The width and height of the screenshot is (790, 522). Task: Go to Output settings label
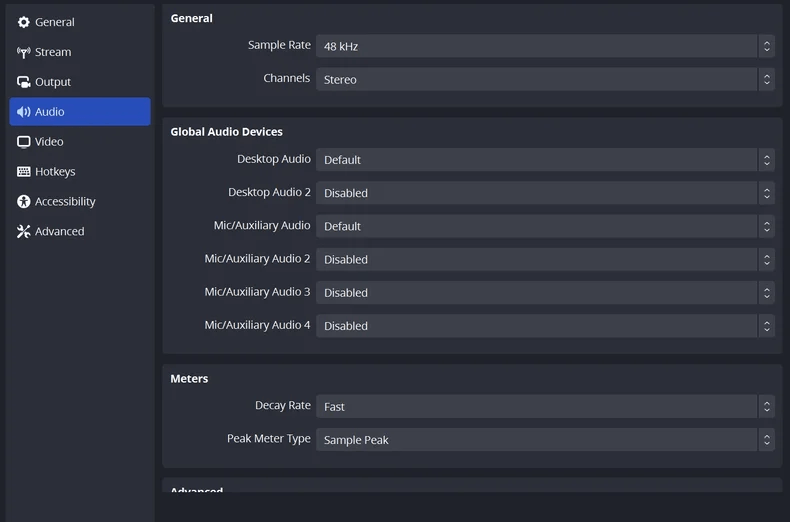[53, 82]
